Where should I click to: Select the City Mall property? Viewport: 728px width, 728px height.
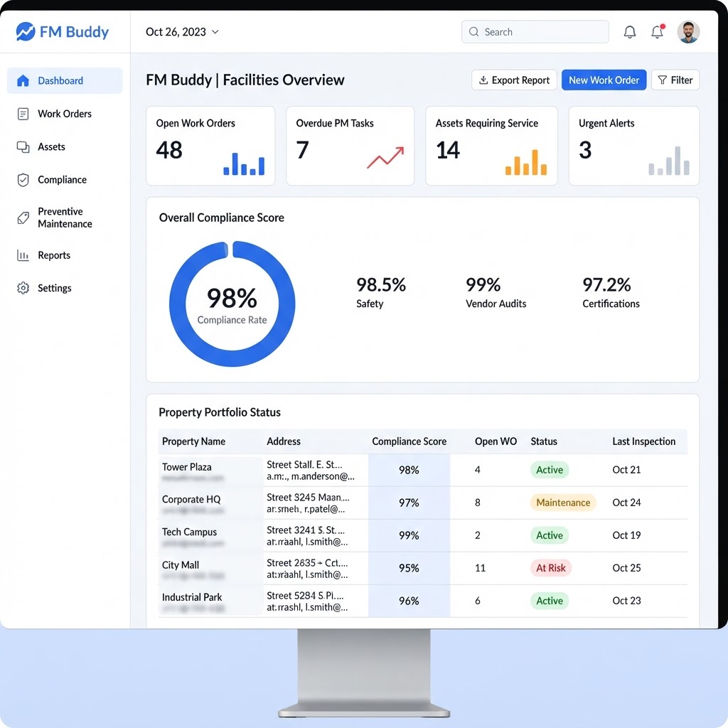pos(180,565)
